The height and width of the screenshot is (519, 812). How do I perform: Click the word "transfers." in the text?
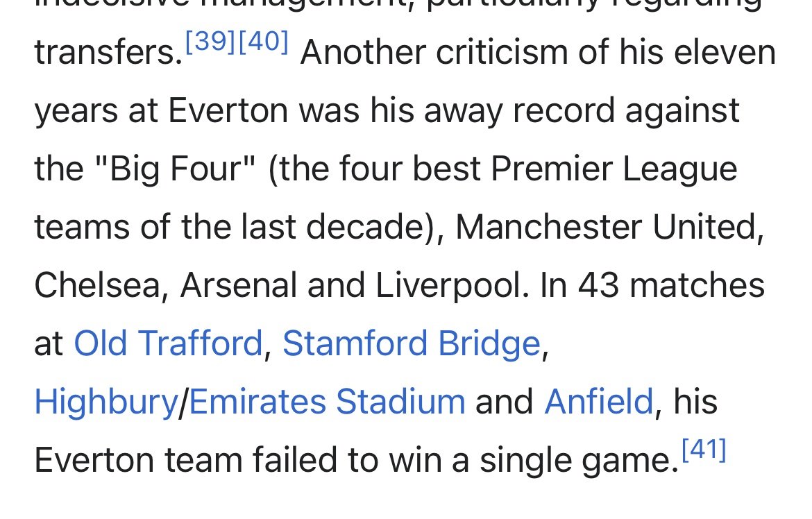click(x=109, y=53)
